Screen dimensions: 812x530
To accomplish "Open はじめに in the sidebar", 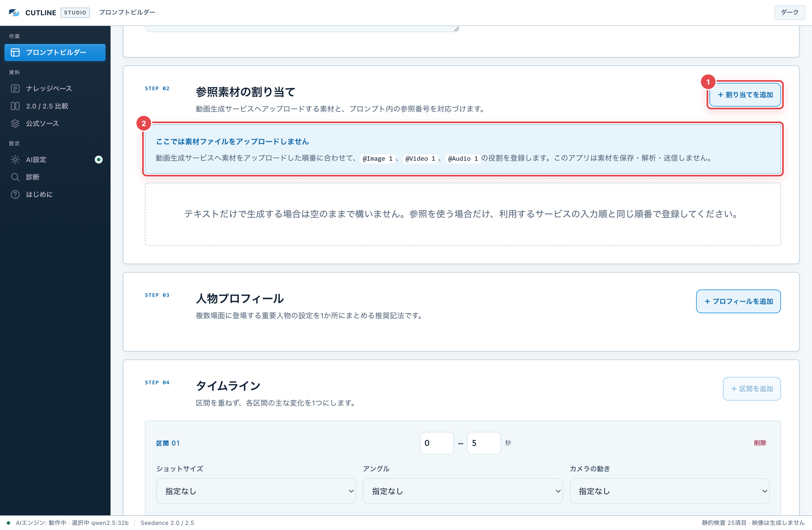I will (55, 195).
